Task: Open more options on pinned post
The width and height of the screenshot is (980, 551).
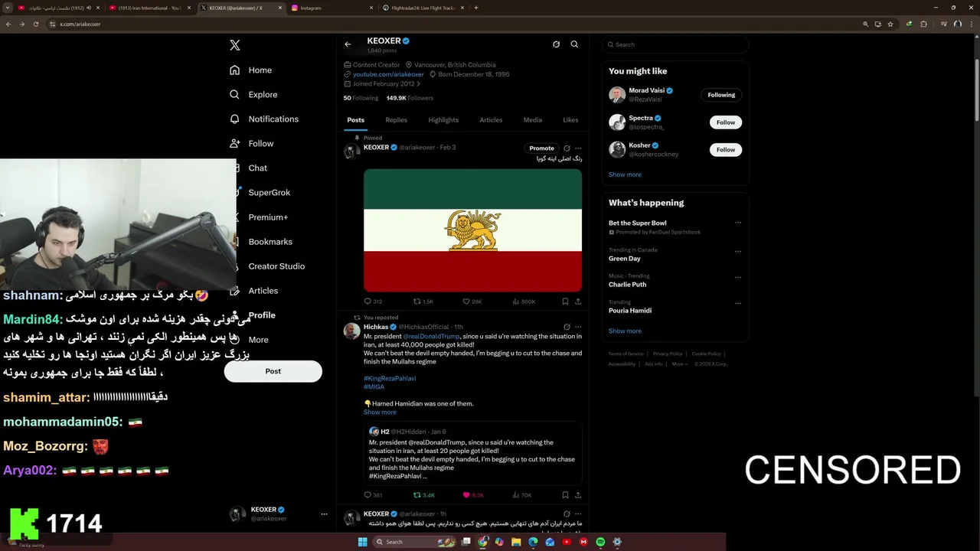Action: pos(578,148)
